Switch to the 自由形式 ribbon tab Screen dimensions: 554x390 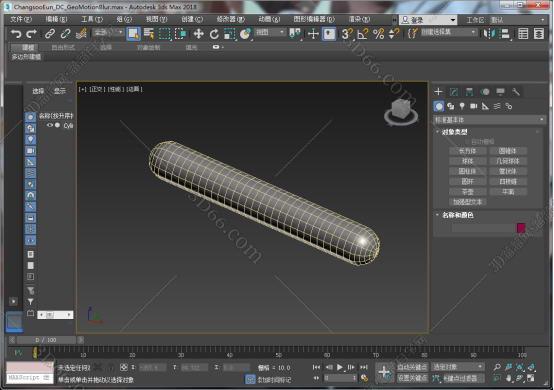click(x=63, y=47)
